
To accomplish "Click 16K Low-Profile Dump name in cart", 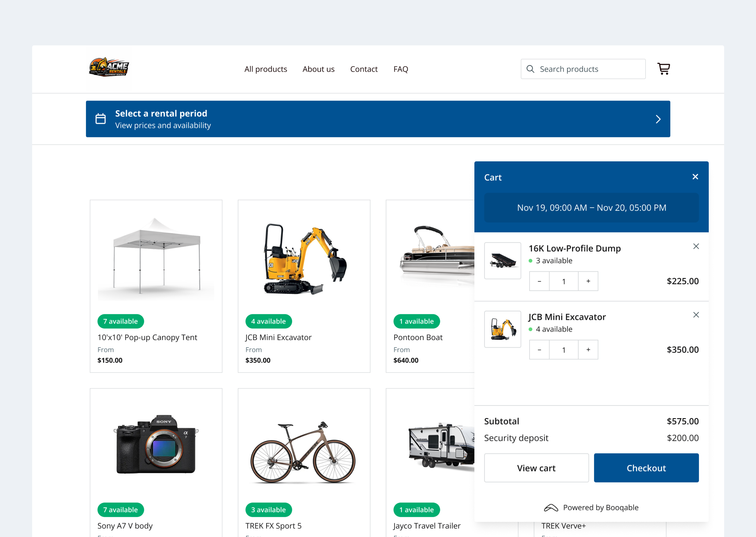I will pyautogui.click(x=575, y=248).
